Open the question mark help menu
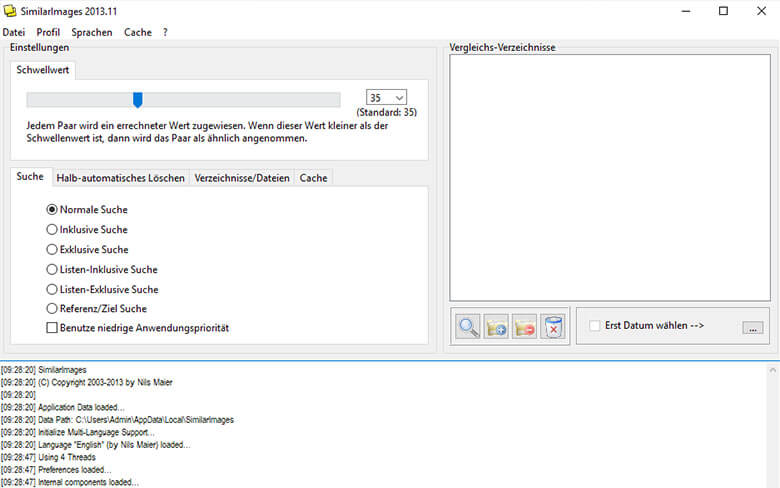Viewport: 780px width, 488px height. point(166,32)
